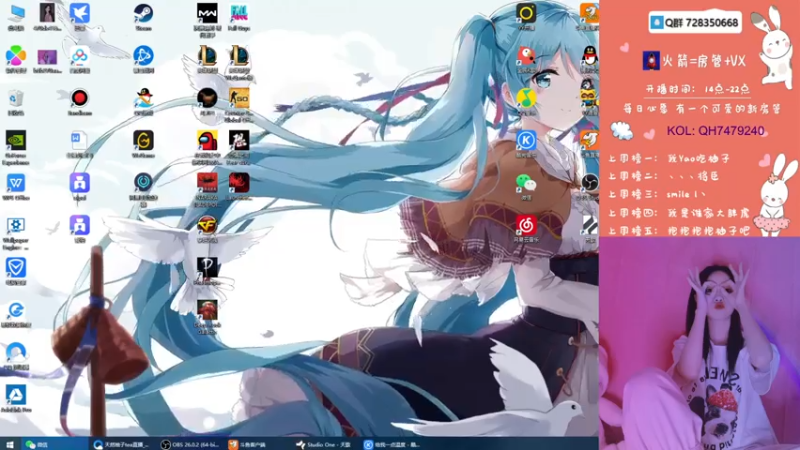The height and width of the screenshot is (450, 800).
Task: Launch the WeGame shortcut
Action: pyautogui.click(x=143, y=140)
